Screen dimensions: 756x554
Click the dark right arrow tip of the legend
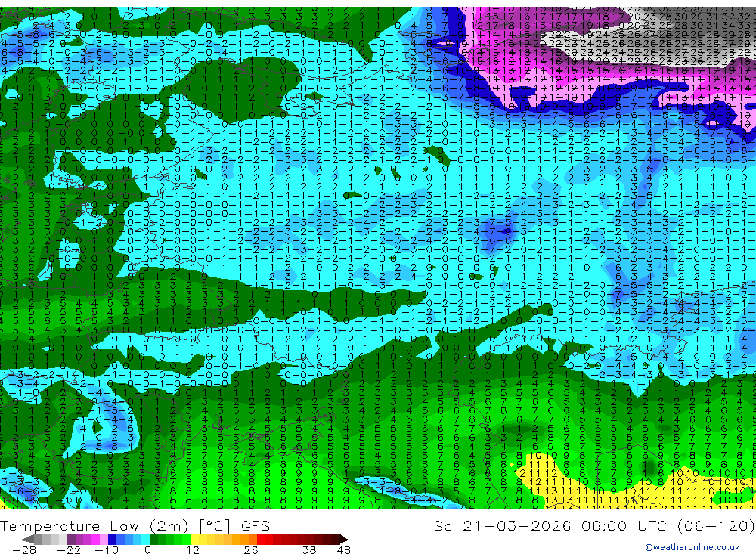click(x=344, y=539)
